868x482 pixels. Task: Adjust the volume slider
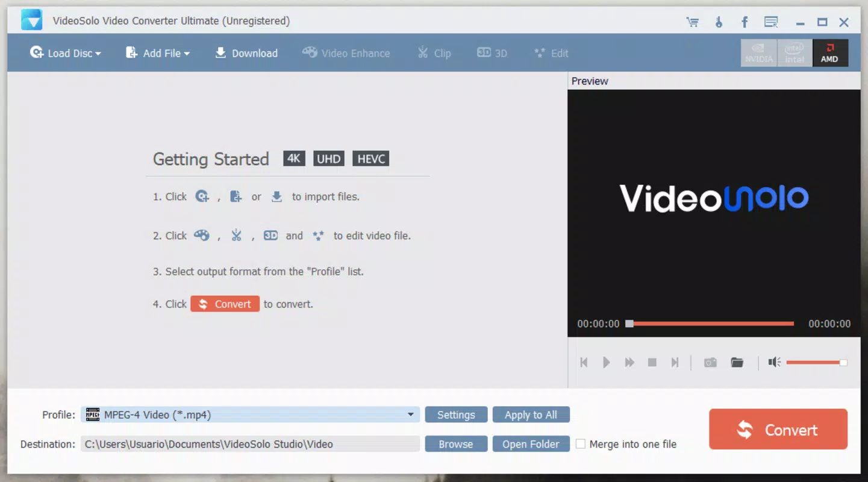click(x=817, y=362)
